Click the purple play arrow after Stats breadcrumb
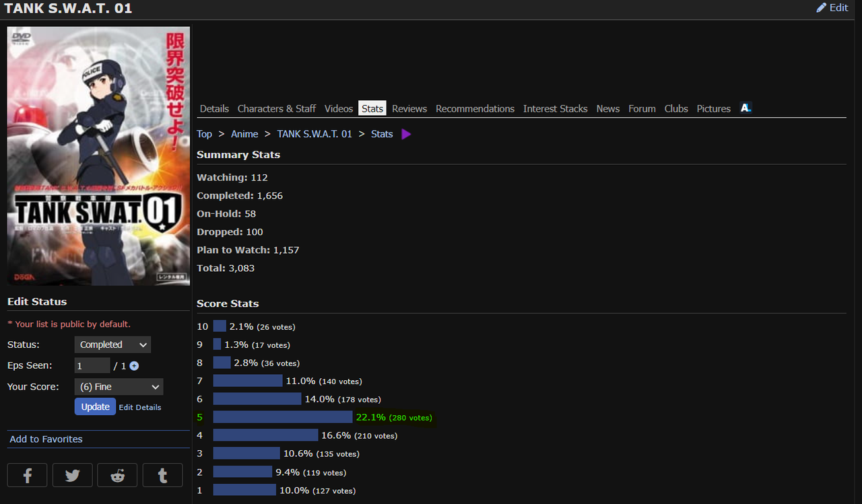This screenshot has height=504, width=862. (x=406, y=134)
